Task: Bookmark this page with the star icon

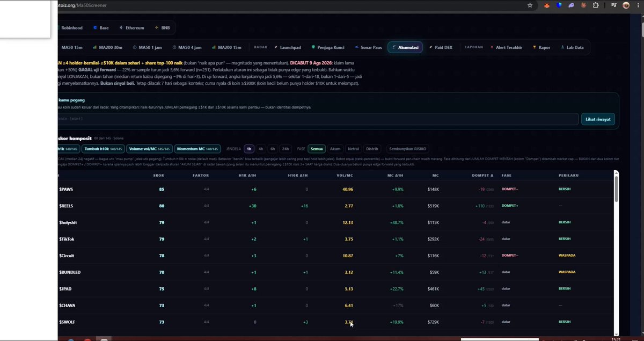Action: point(530,5)
